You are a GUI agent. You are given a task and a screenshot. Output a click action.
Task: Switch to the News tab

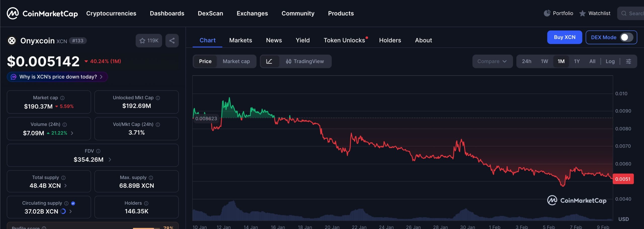(274, 40)
